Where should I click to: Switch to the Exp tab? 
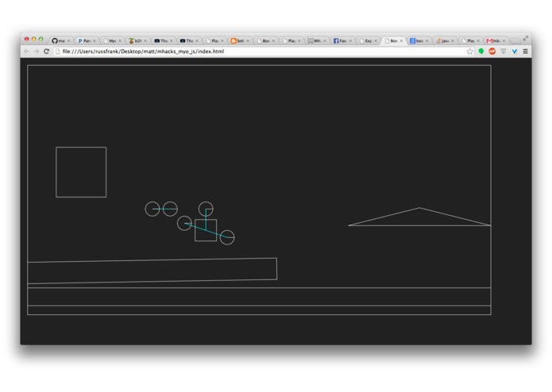(366, 40)
